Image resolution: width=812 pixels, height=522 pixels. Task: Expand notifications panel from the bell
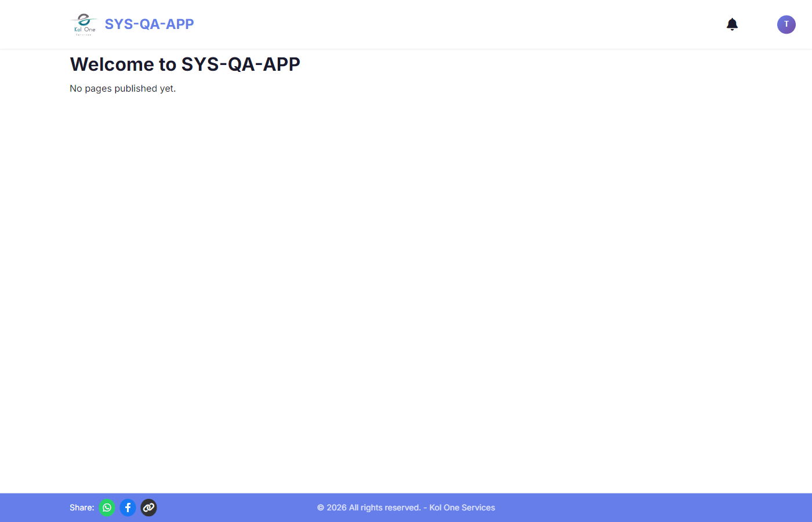pyautogui.click(x=731, y=24)
